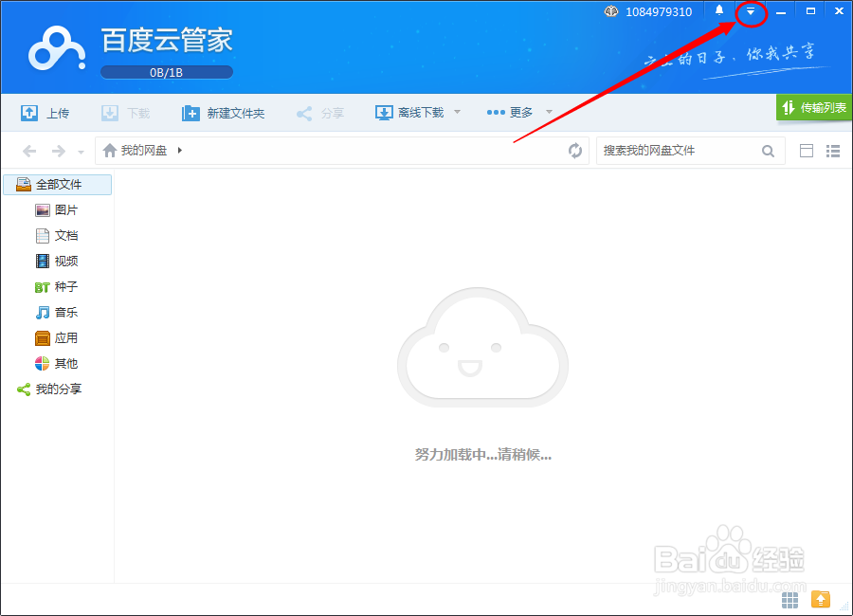
Task: Click 我的网盘 in the breadcrumb
Action: [144, 150]
